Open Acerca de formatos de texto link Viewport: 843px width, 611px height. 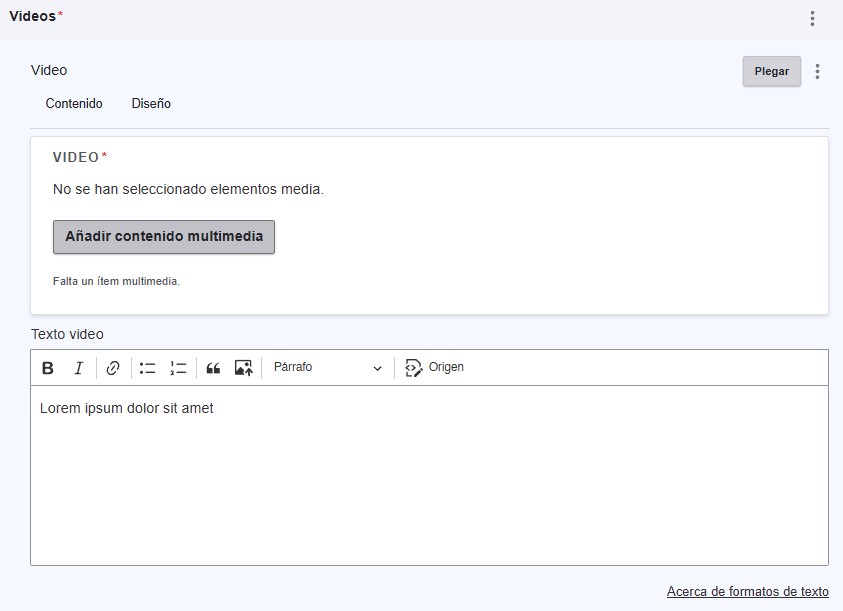(x=747, y=592)
